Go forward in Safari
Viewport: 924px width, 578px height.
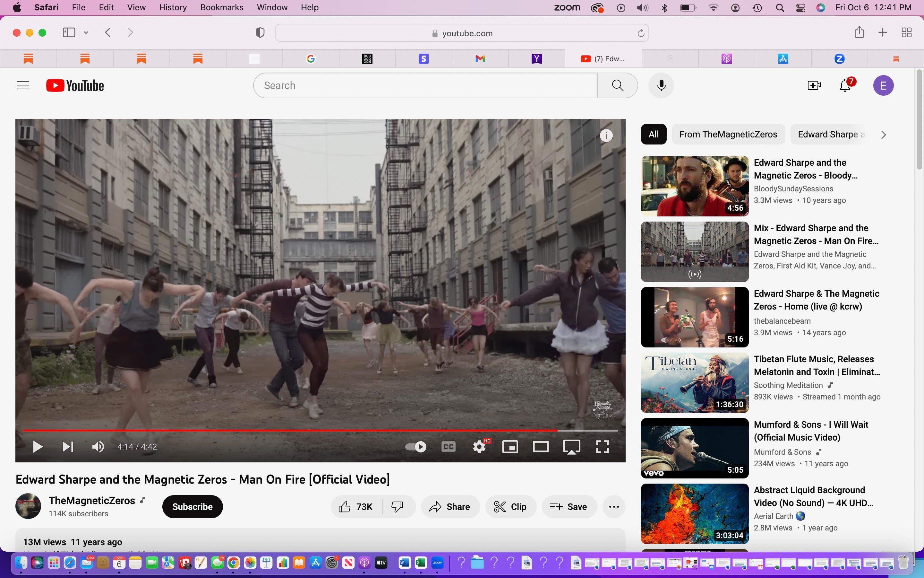[x=130, y=32]
